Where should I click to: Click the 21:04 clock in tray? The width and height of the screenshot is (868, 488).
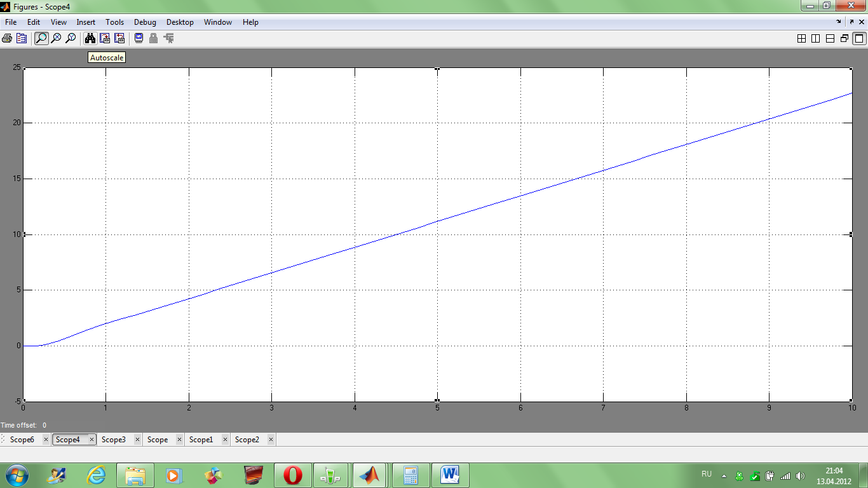834,471
